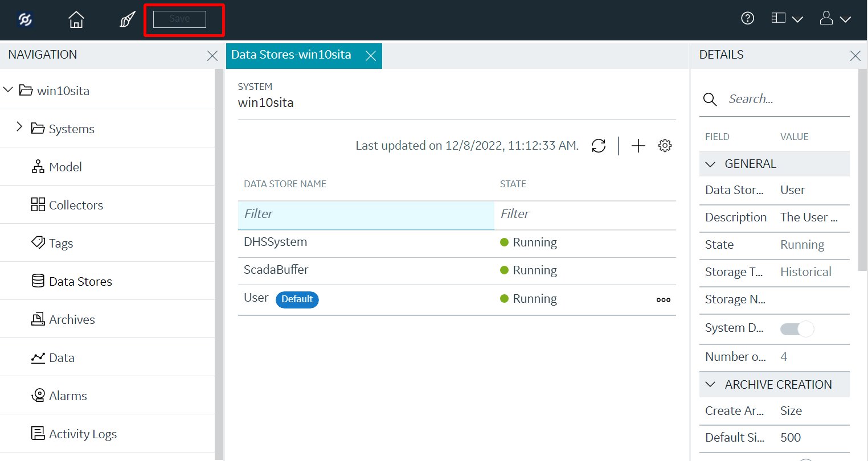
Task: Open the user account icon
Action: tap(826, 18)
